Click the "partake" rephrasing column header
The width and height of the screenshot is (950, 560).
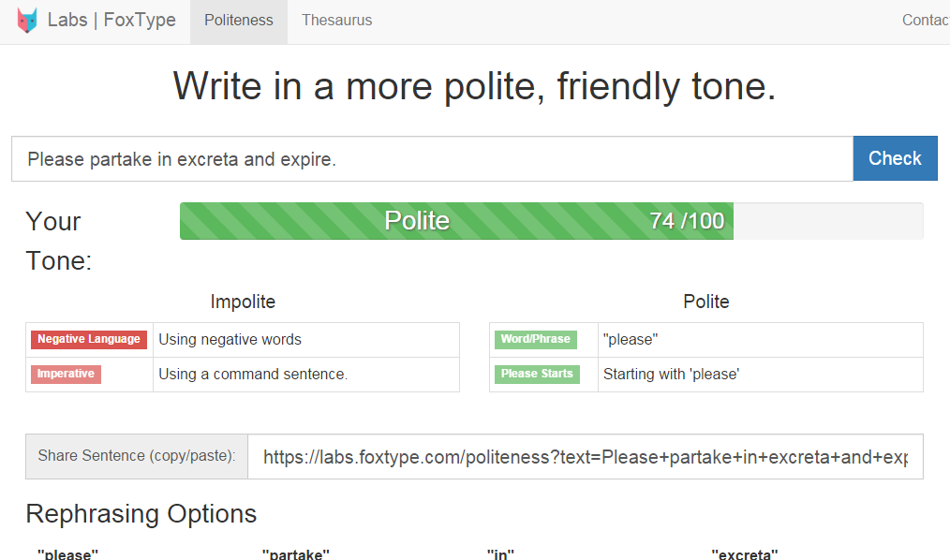tap(295, 553)
